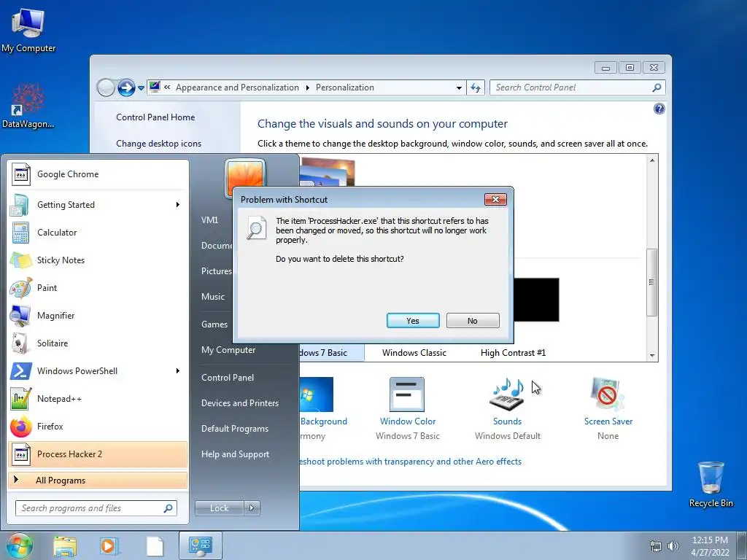Open VM1 user folder
This screenshot has width=747, height=560.
tap(209, 220)
